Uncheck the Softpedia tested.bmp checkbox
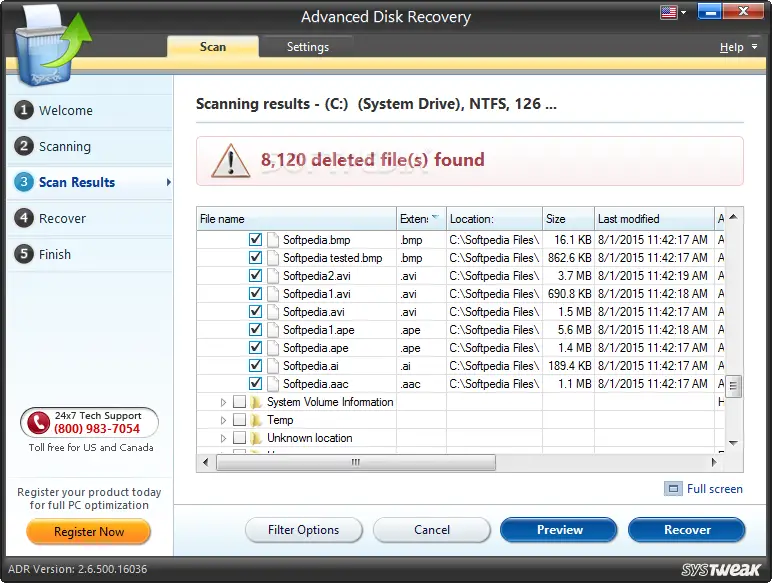Screen dimensions: 772x583 tap(255, 258)
